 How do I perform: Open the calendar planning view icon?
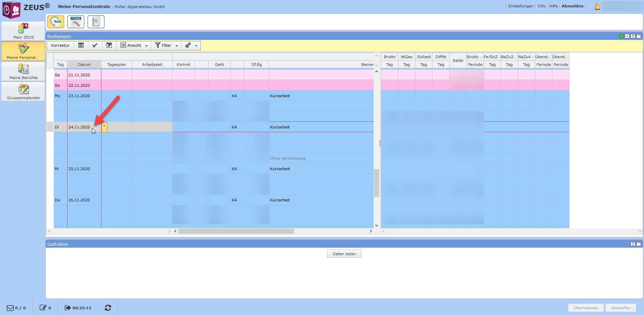pyautogui.click(x=76, y=22)
